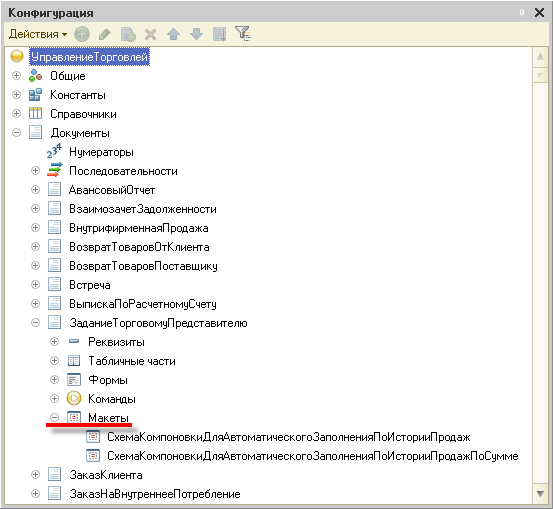The width and height of the screenshot is (553, 509).
Task: Click the Табличные части icon
Action: click(74, 361)
